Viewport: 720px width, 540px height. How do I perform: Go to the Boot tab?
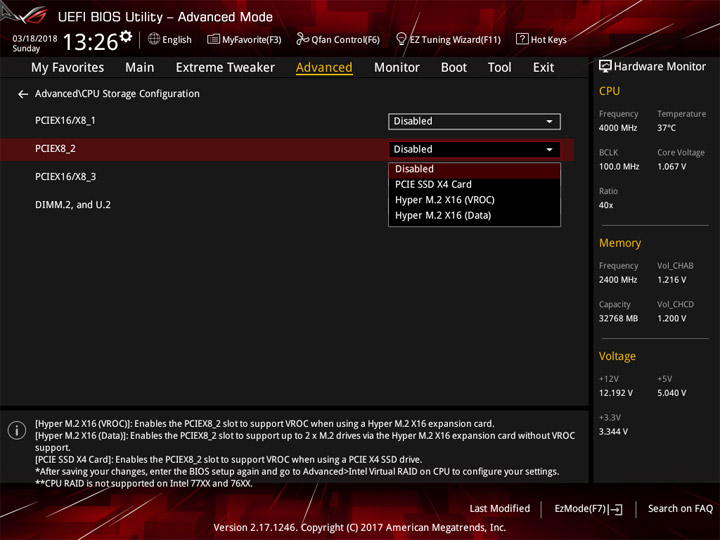click(x=454, y=68)
